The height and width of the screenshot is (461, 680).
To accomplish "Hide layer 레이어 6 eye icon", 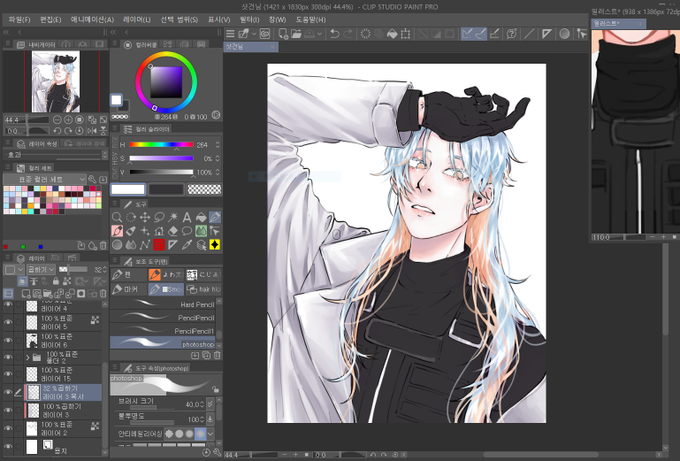I will point(8,340).
